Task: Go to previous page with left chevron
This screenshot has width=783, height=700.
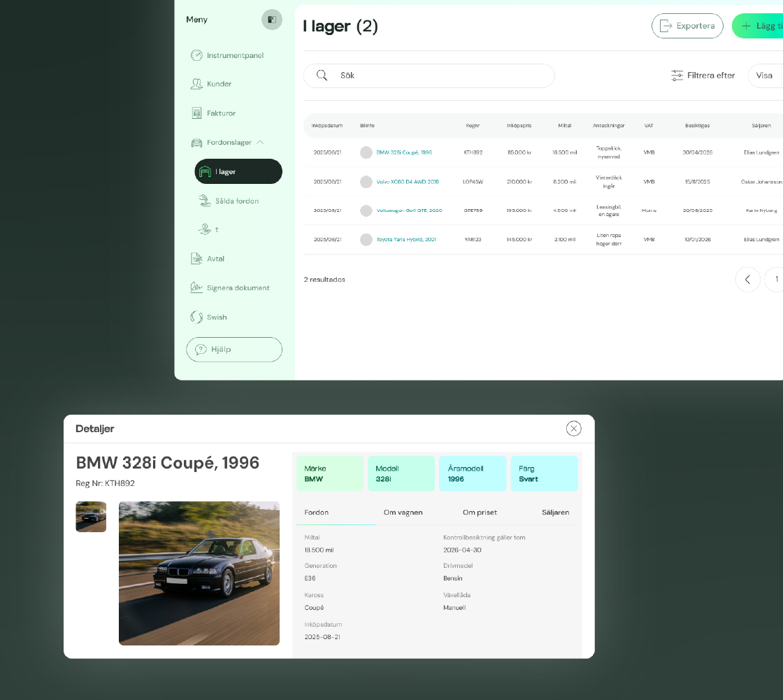Action: [x=747, y=280]
